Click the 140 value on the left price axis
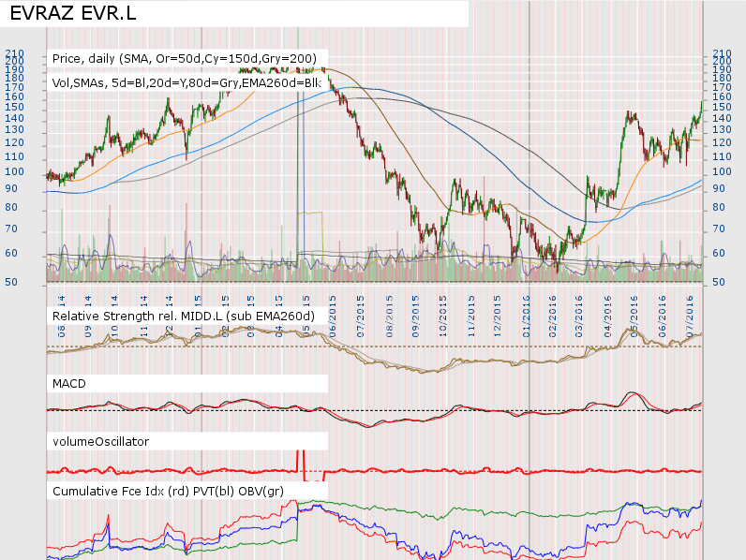Screen dimensions: 746x560 click(14, 118)
